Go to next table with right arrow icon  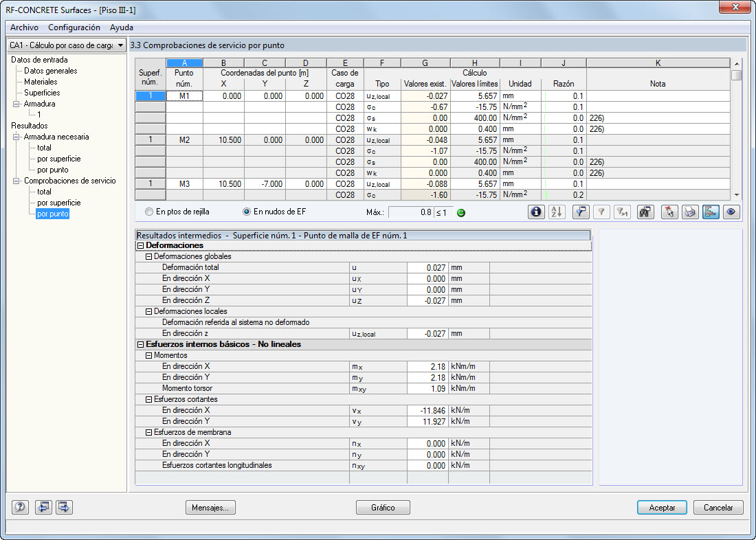[x=64, y=507]
